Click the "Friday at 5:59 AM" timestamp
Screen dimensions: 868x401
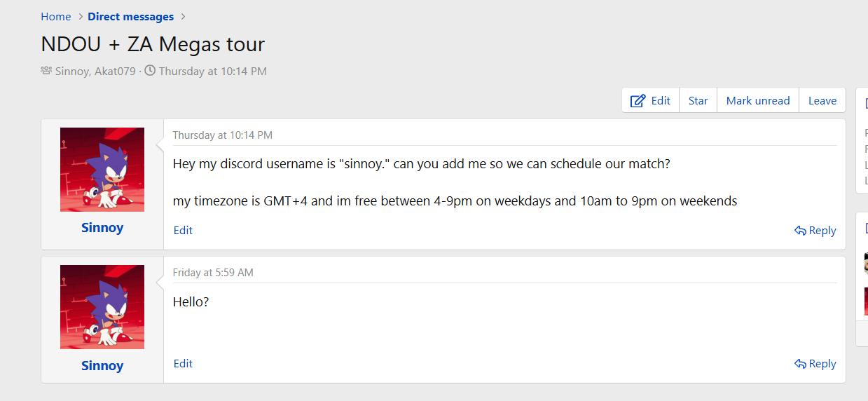(x=213, y=273)
